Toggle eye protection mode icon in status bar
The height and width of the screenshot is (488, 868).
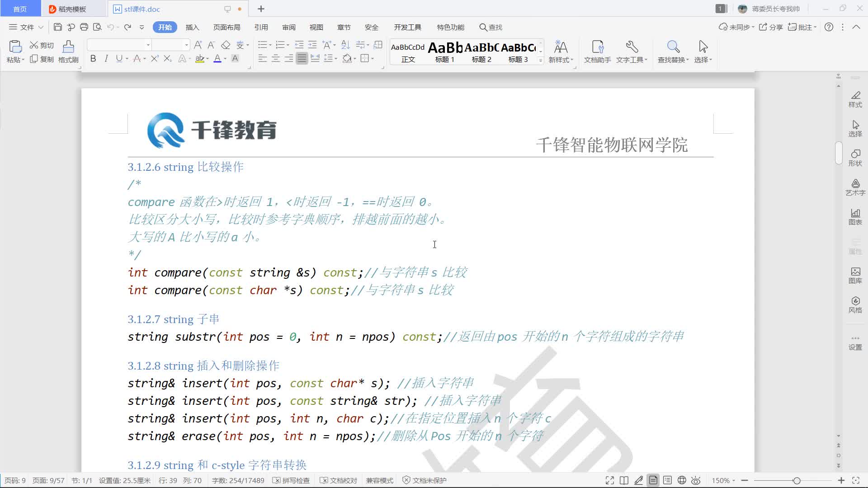point(696,480)
